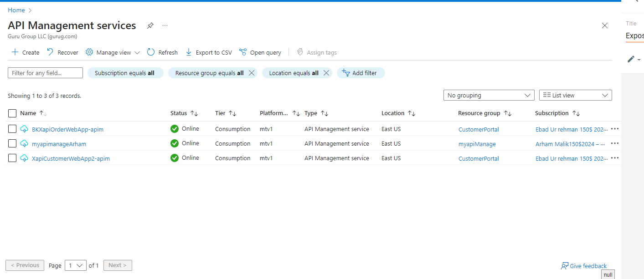Click Add filter pill
Viewport: 644px width, 279px height.
point(361,73)
